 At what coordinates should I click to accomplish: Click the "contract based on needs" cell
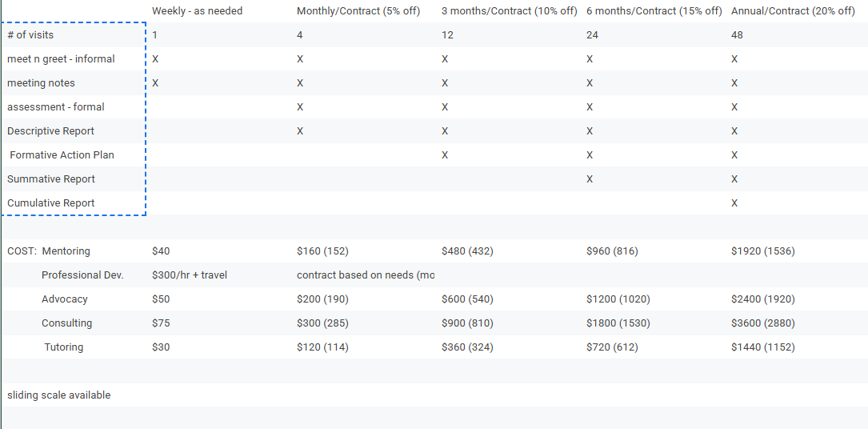[366, 275]
